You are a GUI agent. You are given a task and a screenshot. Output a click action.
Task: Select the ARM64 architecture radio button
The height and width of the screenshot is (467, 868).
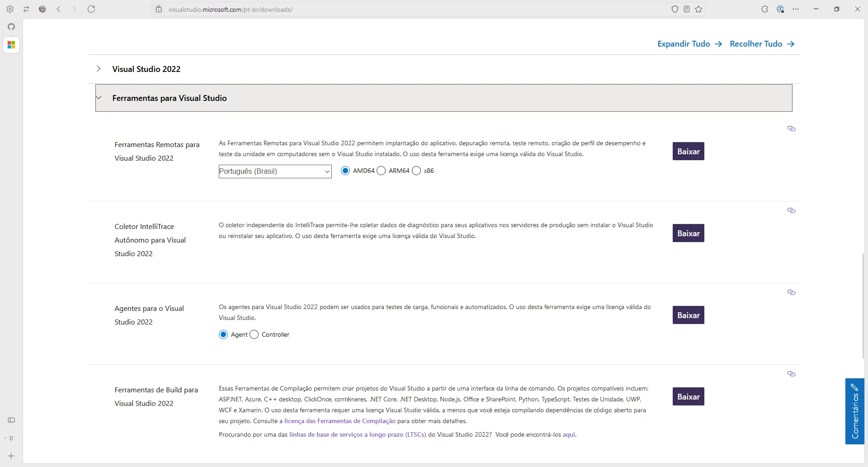pos(381,171)
